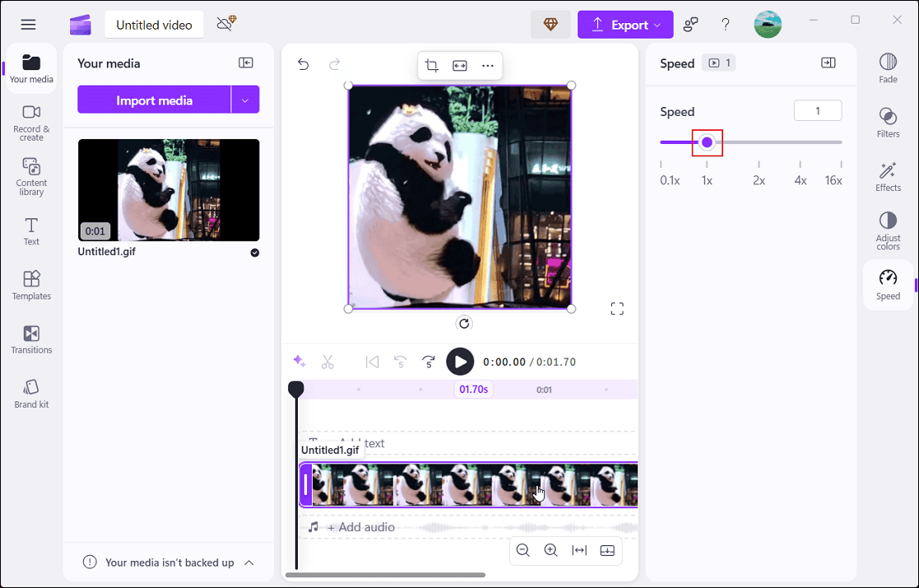Image resolution: width=919 pixels, height=588 pixels.
Task: Switch to the Content library section
Action: tap(30, 175)
